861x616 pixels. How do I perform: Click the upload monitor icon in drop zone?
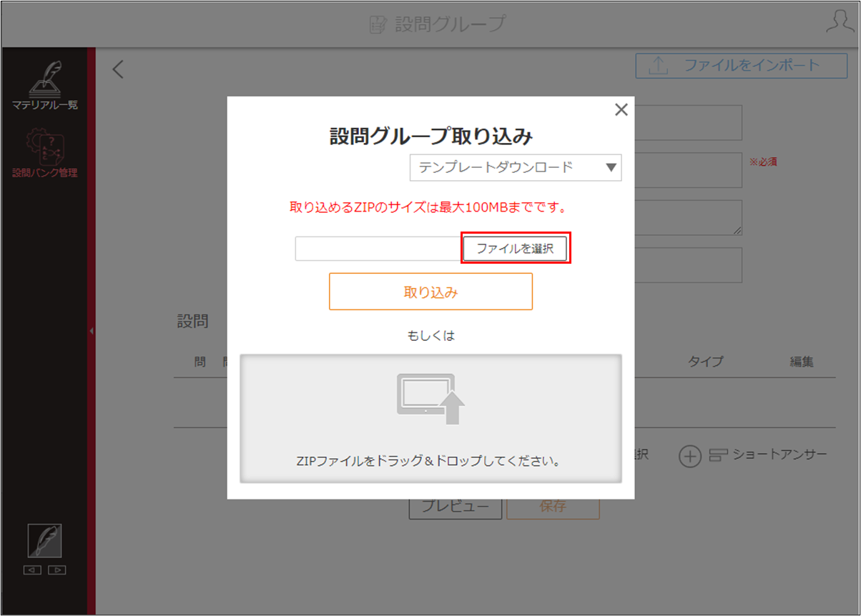[431, 399]
